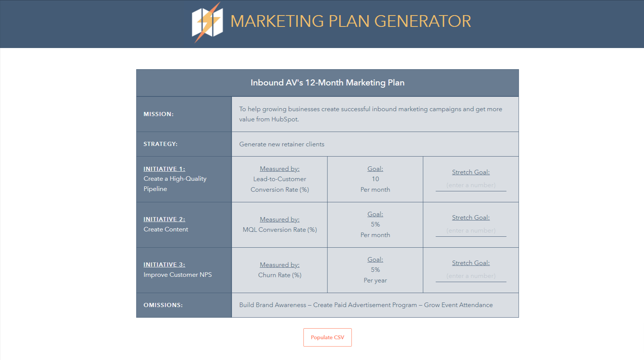
Task: Click the Initiative 1 heading
Action: click(164, 169)
